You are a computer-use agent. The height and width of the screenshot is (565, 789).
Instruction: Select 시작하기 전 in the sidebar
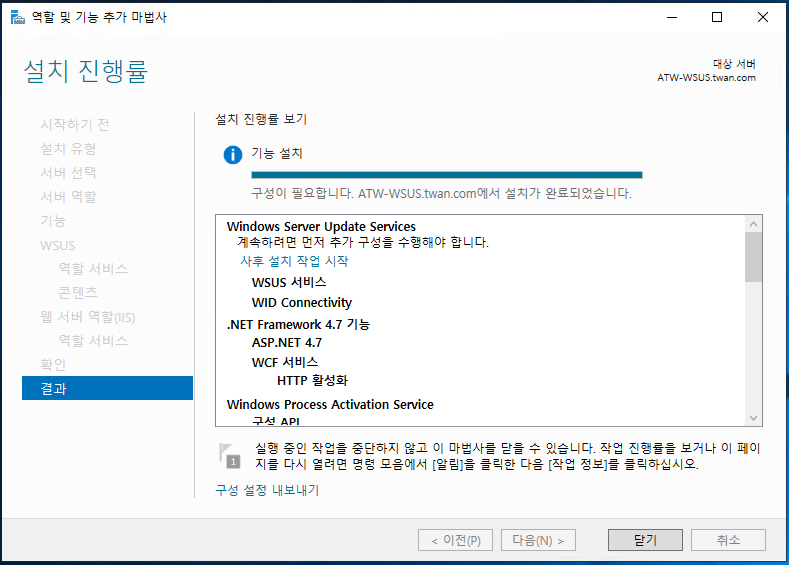click(74, 124)
